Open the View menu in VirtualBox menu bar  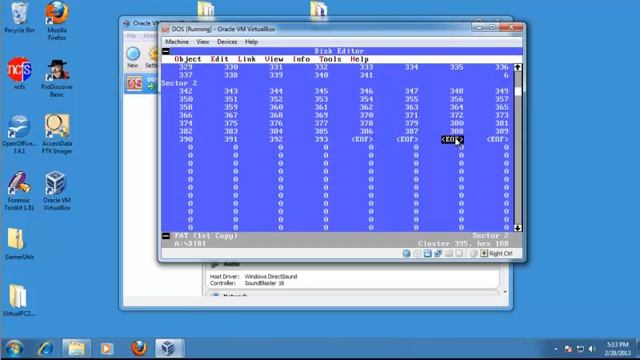pos(202,42)
